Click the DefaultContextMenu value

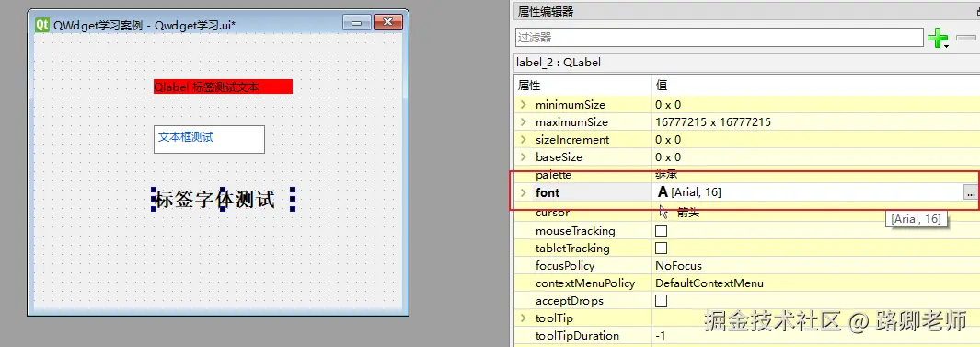tap(709, 283)
